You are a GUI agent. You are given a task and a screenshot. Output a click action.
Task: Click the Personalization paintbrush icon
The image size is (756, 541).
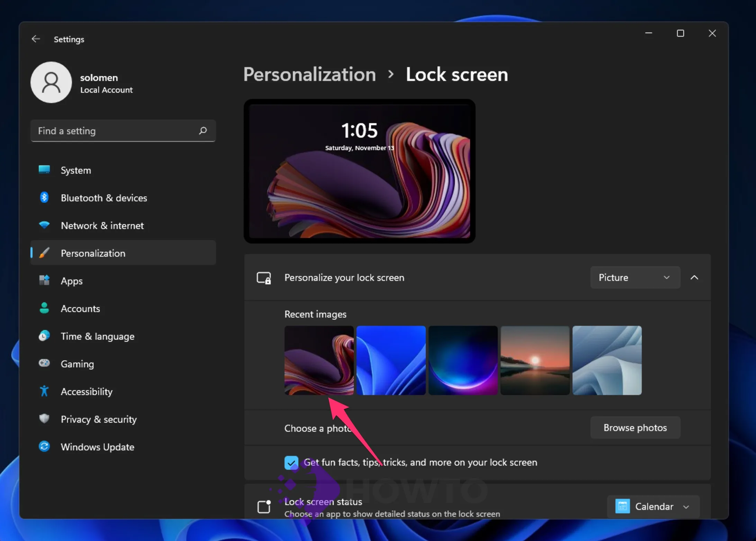(x=44, y=253)
